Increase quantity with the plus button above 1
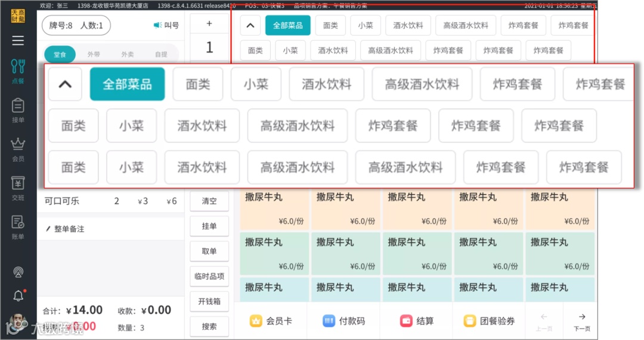644x340 pixels. 209,23
